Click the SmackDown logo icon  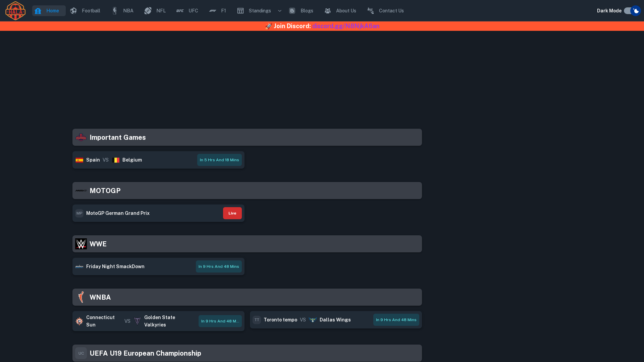tap(79, 266)
